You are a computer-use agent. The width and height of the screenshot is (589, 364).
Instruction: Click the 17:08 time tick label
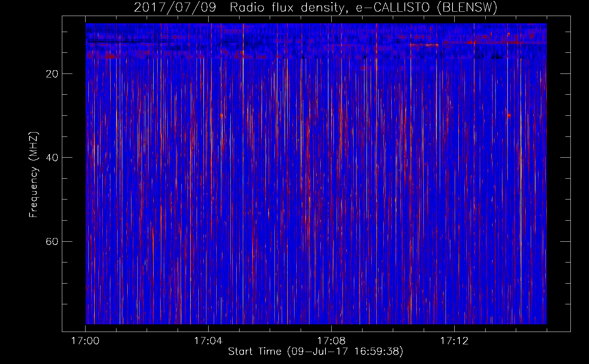point(331,341)
